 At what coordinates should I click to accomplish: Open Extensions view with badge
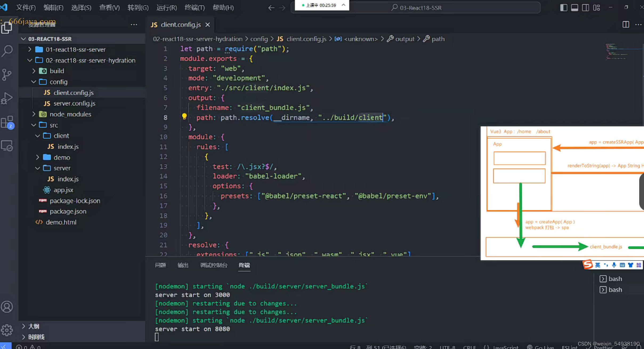coord(7,122)
